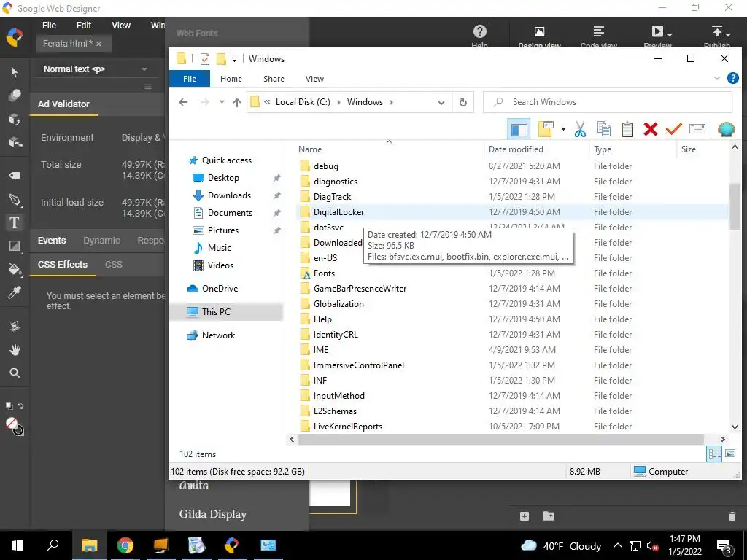Open recent locations dropdown arrow
The image size is (747, 560).
pyautogui.click(x=222, y=102)
